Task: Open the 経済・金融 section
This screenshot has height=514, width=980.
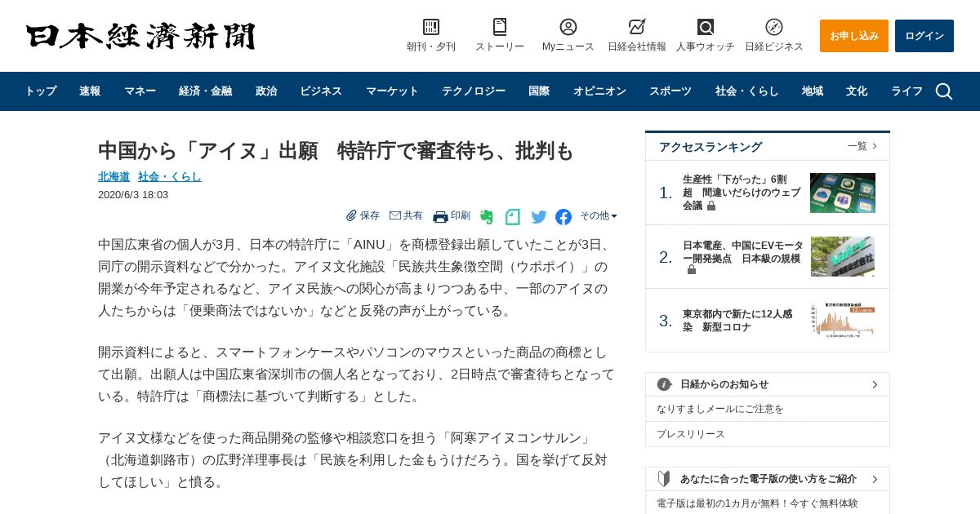Action: coord(205,91)
